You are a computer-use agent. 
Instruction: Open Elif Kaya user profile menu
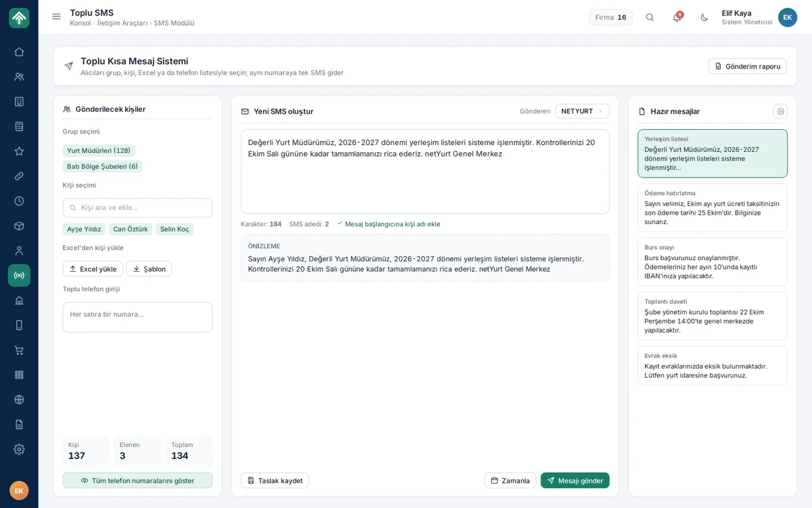(759, 18)
